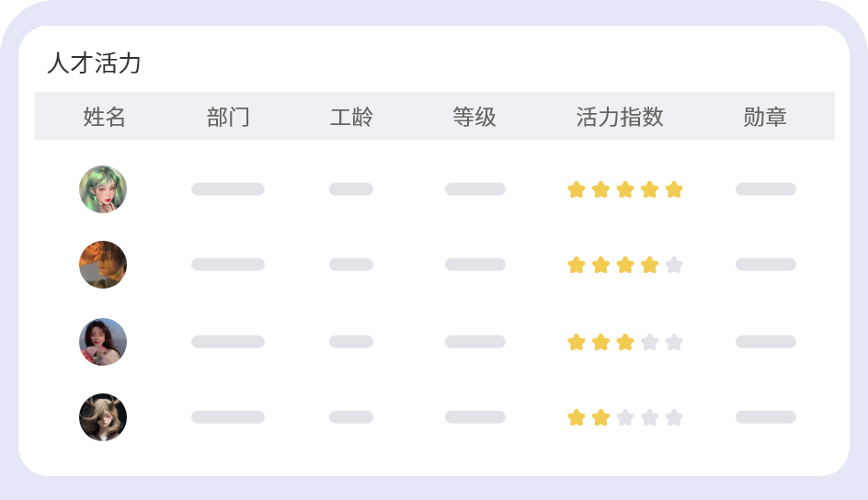The image size is (868, 500).
Task: Click the third gold star in third row
Action: pos(625,342)
